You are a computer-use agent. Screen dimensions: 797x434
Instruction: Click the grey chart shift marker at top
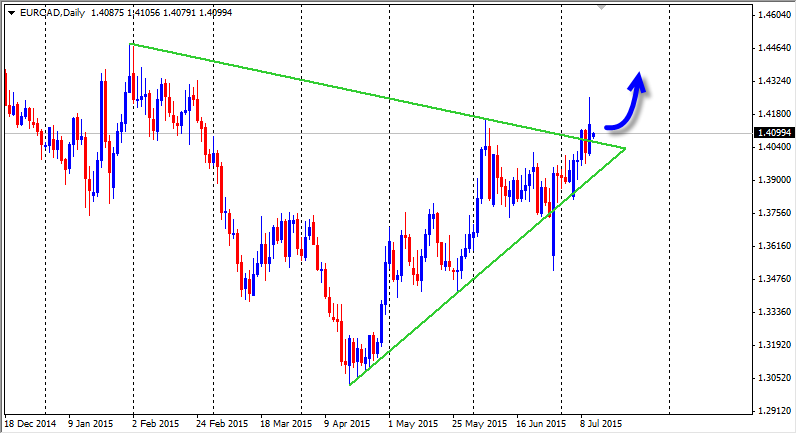click(601, 7)
